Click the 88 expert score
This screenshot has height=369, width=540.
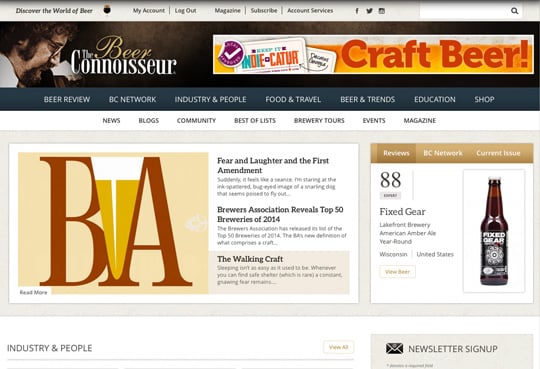pyautogui.click(x=391, y=180)
